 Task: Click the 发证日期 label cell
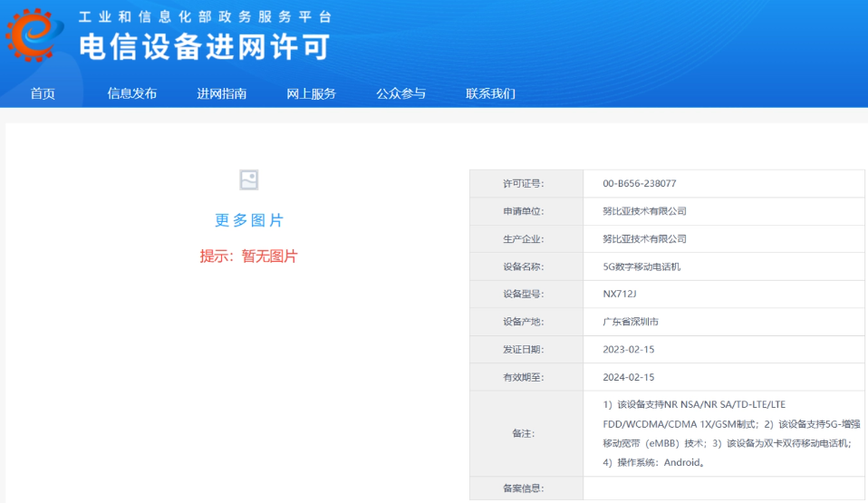point(526,350)
